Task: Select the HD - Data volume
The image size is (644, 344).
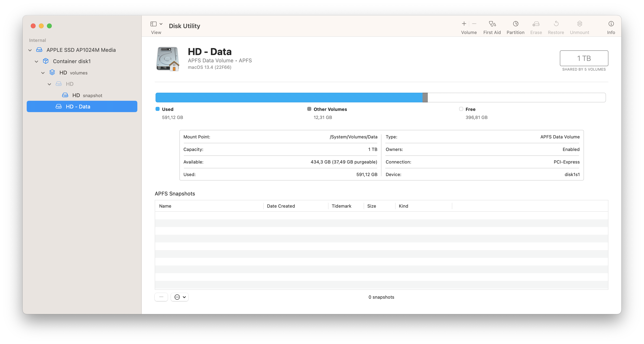Action: point(78,107)
